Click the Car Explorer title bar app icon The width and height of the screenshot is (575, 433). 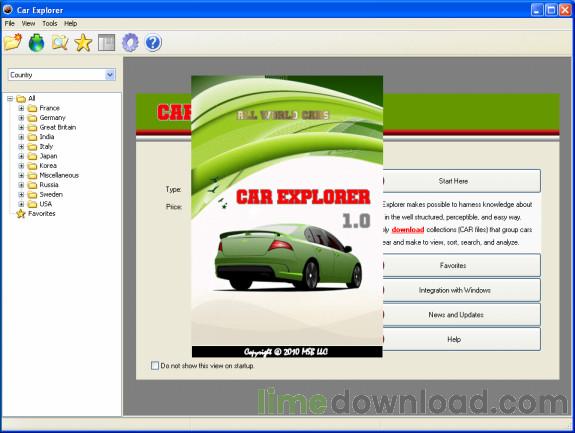(8, 10)
